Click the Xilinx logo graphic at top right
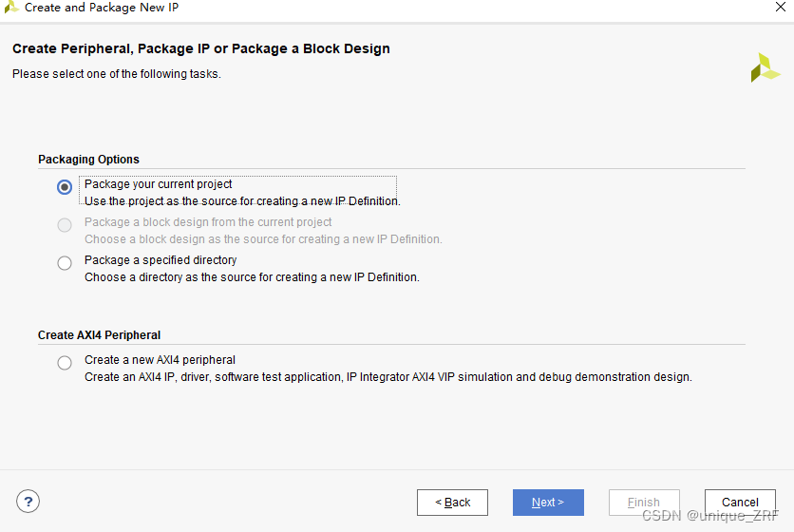The width and height of the screenshot is (794, 532). 766,67
